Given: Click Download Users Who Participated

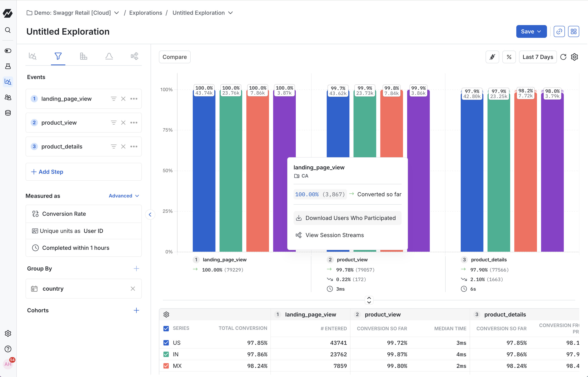Looking at the screenshot, I should (x=347, y=218).
